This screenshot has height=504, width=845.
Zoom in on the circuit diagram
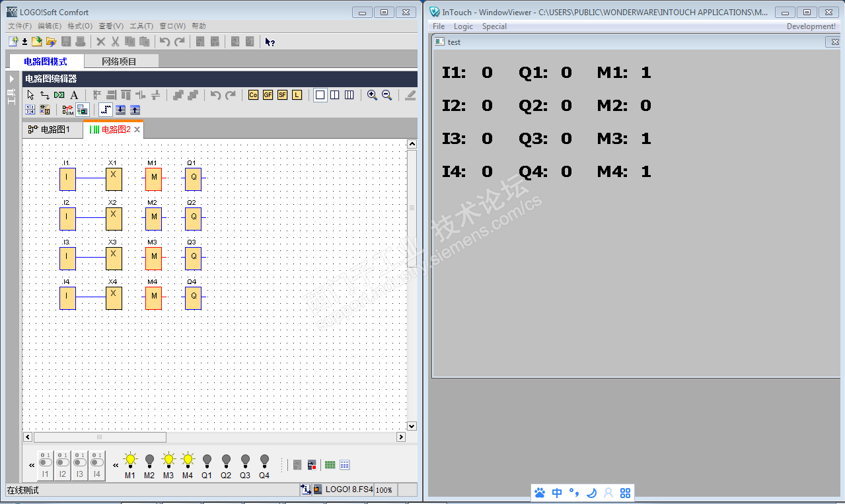coord(372,95)
